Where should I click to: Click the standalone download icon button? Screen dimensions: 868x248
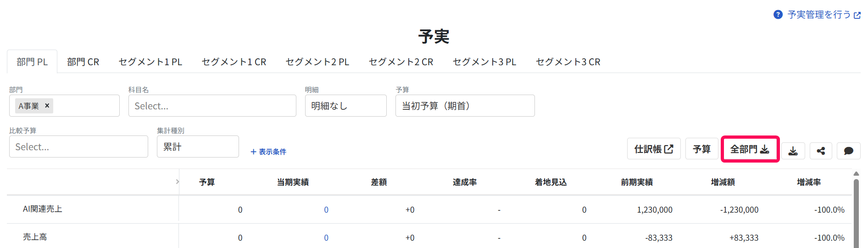click(793, 151)
